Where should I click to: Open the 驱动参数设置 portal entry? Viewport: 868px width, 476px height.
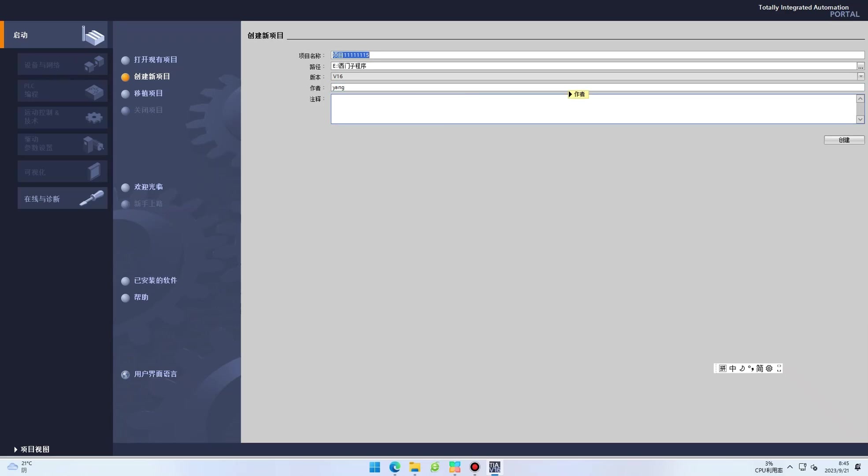63,144
